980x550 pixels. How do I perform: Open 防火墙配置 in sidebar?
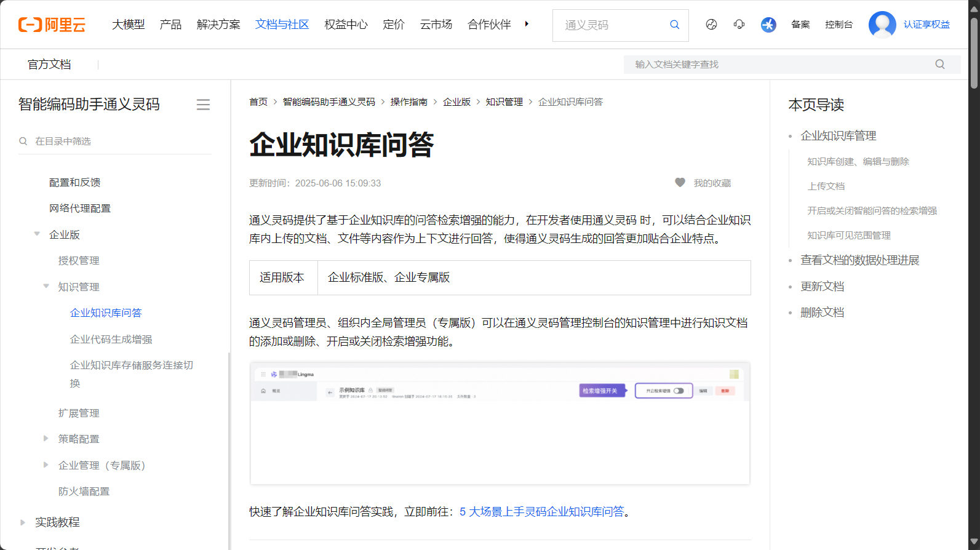point(84,492)
